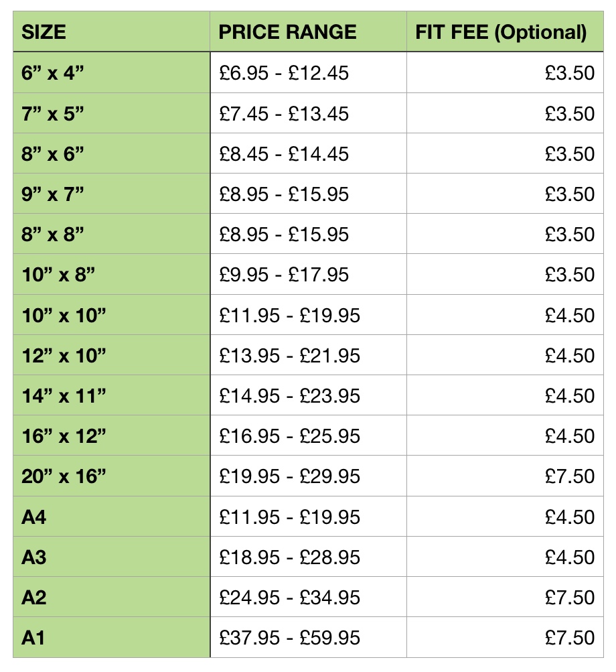616x672 pixels.
Task: Select the 6" x 4" size cell
Action: [x=111, y=73]
